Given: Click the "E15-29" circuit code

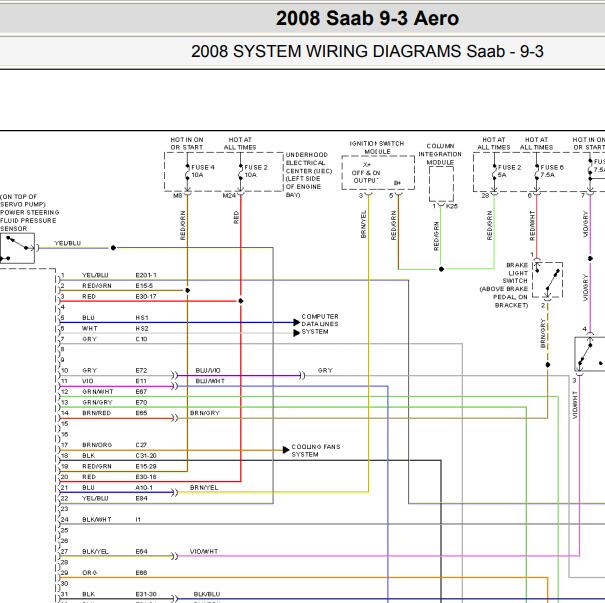Looking at the screenshot, I should pos(146,466).
